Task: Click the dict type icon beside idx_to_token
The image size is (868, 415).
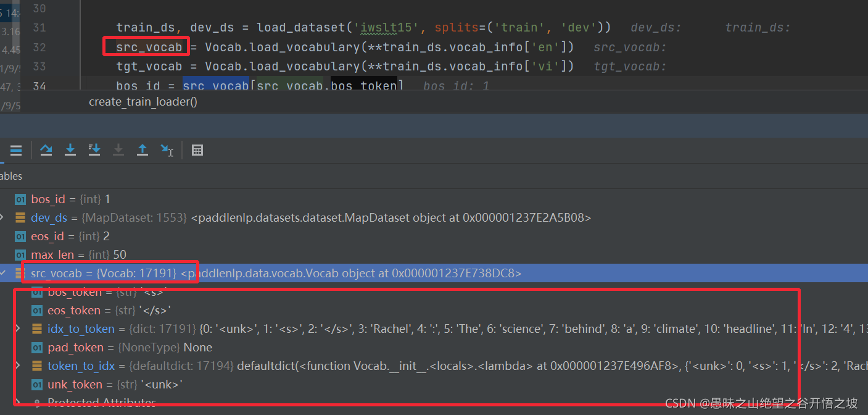Action: (x=37, y=329)
